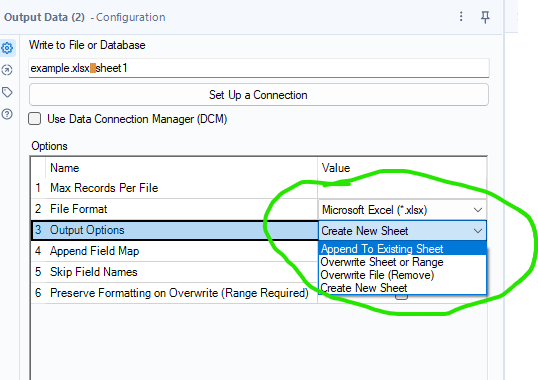Select the Navigation arrow sidebar icon
Screen dimensions: 538x380
(7, 70)
